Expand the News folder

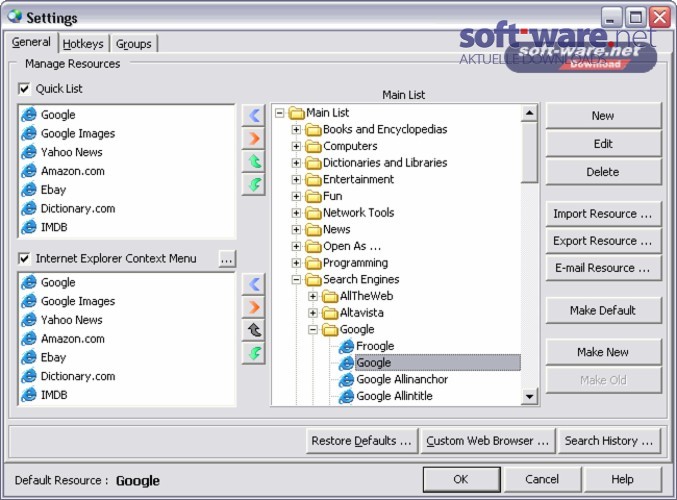[296, 230]
